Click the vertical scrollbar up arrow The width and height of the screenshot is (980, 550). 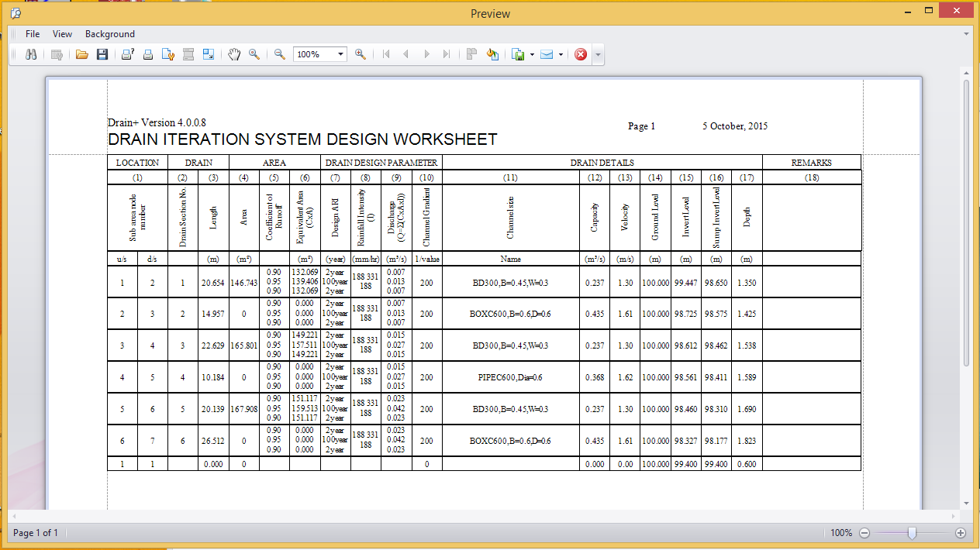(966, 72)
